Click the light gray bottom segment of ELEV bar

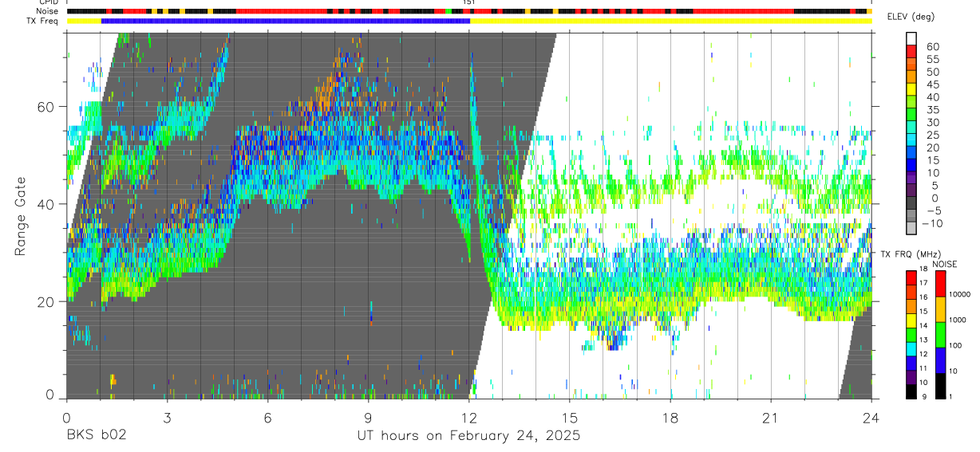911,230
